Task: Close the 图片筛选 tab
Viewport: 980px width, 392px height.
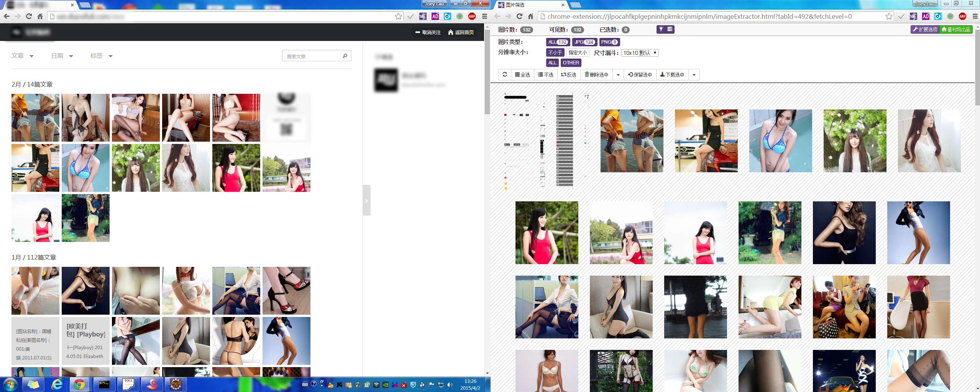Action: [563, 5]
